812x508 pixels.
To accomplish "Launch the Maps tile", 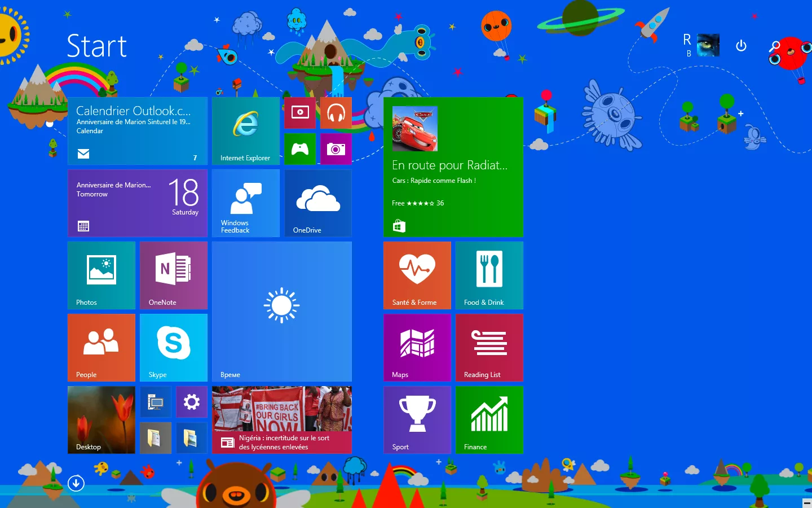I will pyautogui.click(x=417, y=348).
